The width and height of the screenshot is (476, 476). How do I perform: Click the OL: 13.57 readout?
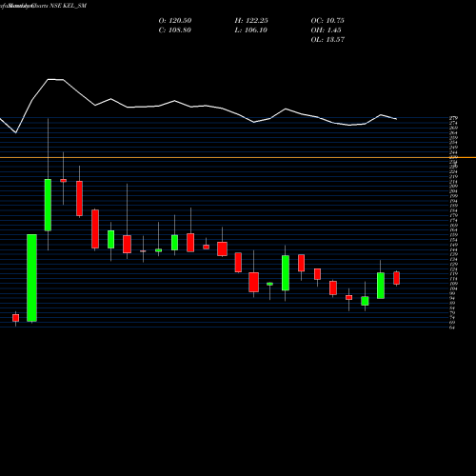pos(327,40)
